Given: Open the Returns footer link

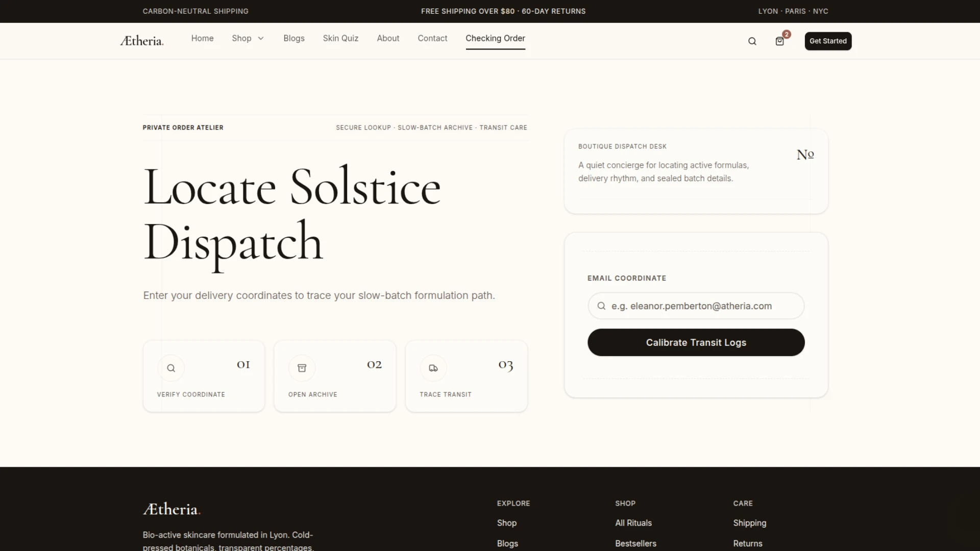Looking at the screenshot, I should pos(748,543).
